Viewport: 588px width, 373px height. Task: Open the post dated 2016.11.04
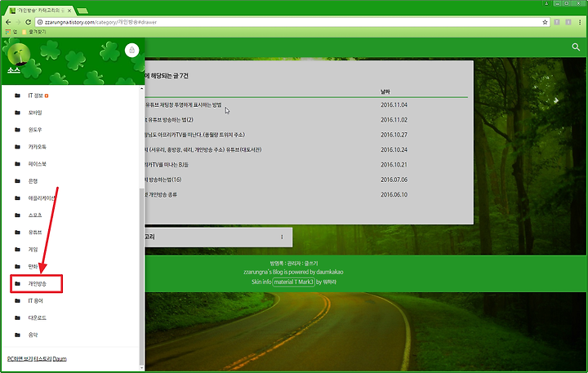point(183,105)
